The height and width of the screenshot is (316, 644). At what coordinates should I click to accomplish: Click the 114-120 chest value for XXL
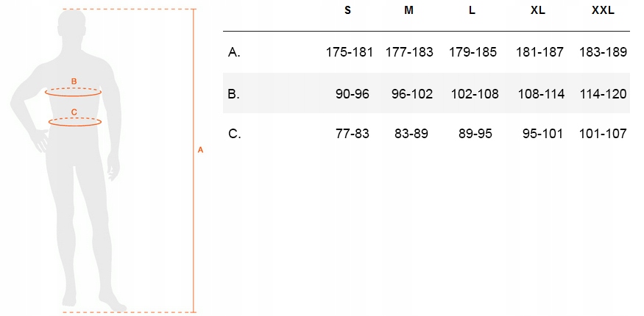[x=603, y=93]
